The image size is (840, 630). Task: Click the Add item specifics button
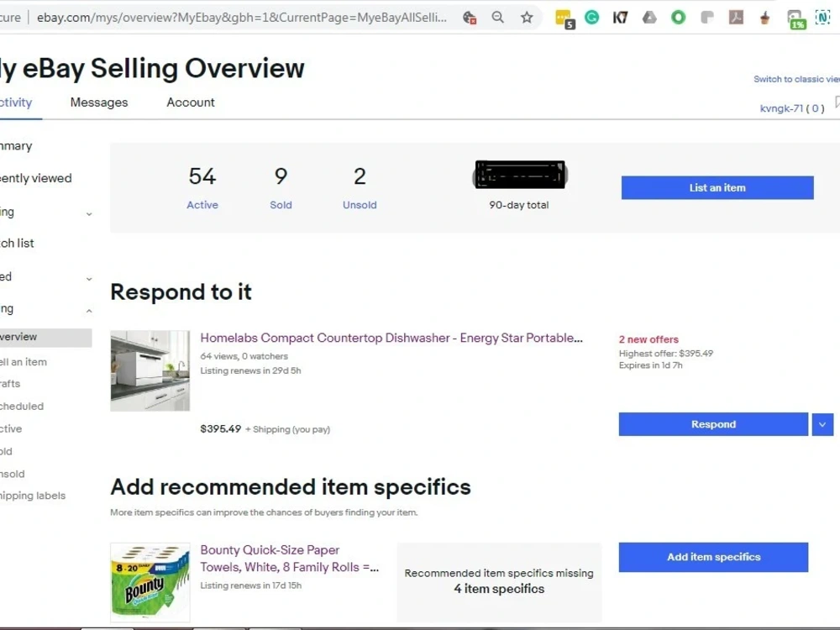pos(713,557)
